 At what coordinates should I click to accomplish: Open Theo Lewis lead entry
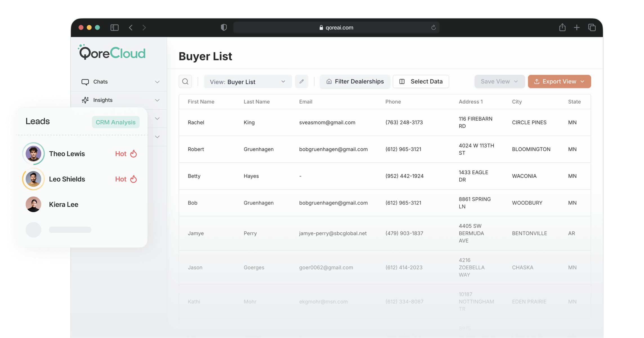click(67, 154)
